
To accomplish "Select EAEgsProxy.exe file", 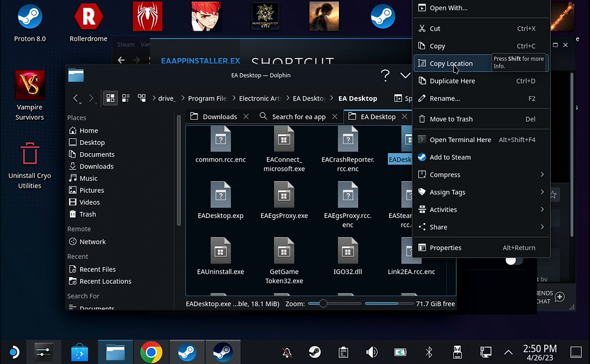I will click(x=284, y=200).
